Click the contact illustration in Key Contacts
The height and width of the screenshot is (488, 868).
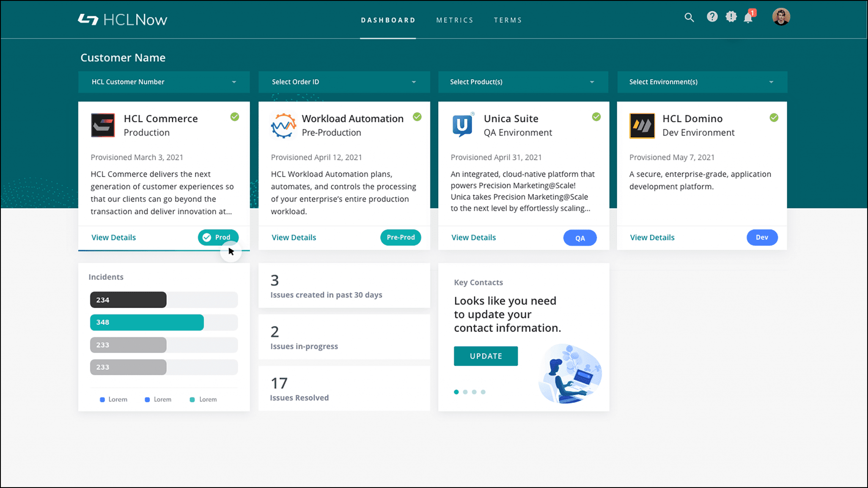pos(570,374)
